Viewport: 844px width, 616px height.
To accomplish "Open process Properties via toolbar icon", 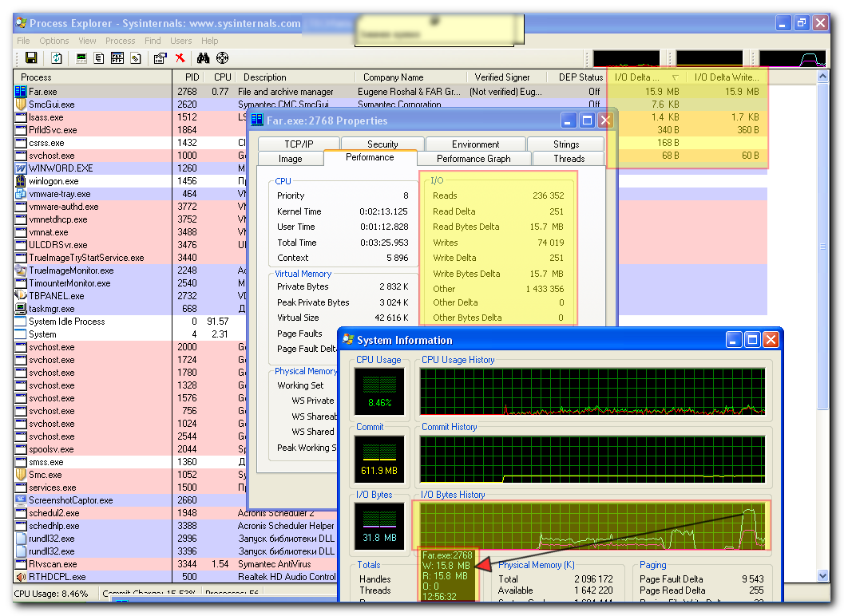I will (x=160, y=58).
